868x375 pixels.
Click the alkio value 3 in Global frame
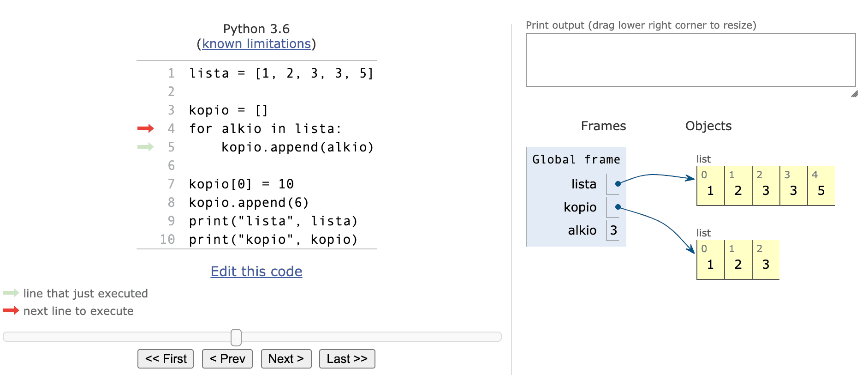coord(613,230)
